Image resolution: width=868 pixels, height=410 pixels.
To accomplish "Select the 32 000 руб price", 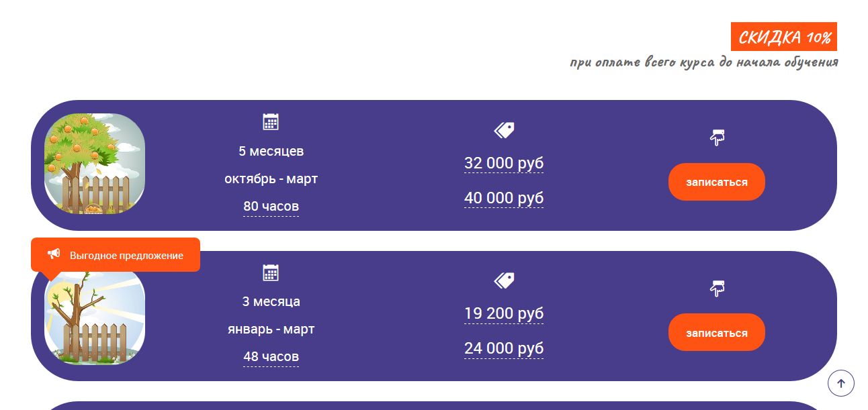I will [504, 164].
